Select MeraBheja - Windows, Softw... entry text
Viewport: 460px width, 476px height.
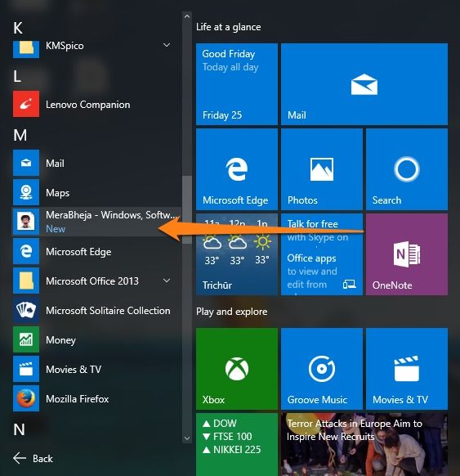coord(111,215)
